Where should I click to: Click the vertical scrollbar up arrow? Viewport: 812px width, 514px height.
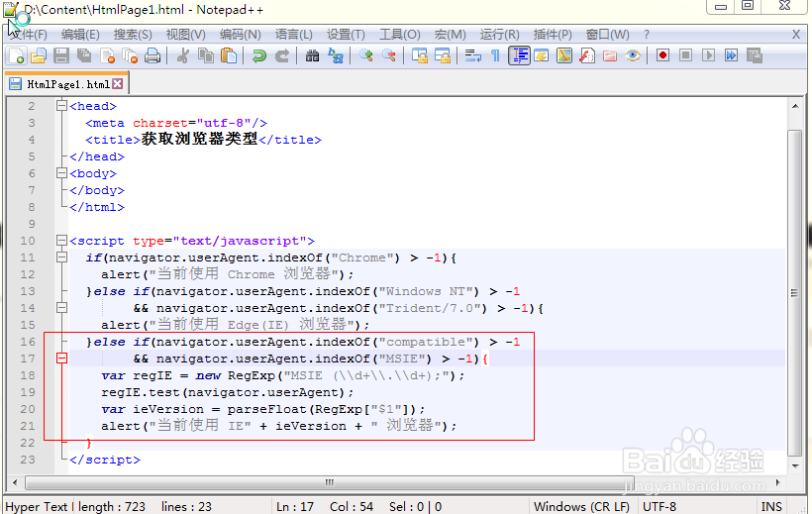click(x=794, y=106)
